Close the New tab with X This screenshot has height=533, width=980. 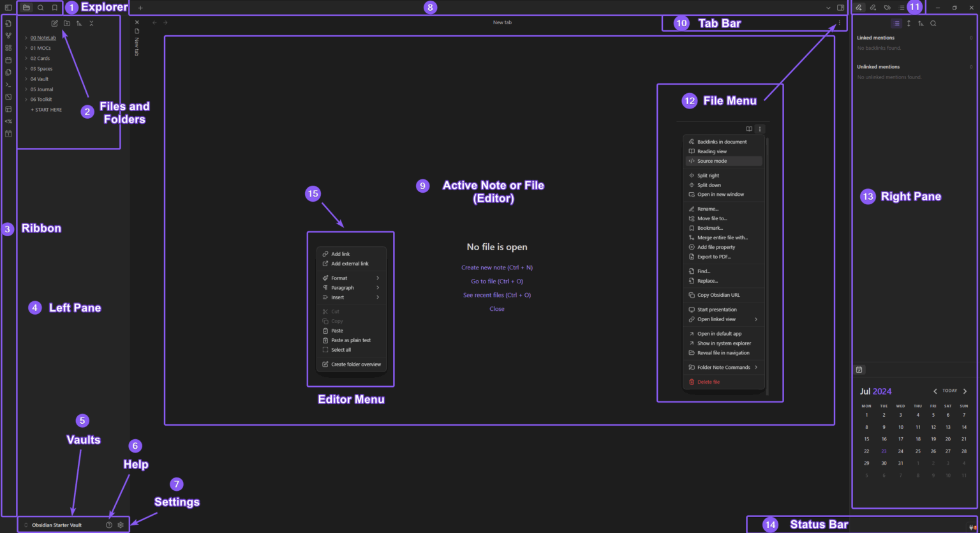coord(137,22)
